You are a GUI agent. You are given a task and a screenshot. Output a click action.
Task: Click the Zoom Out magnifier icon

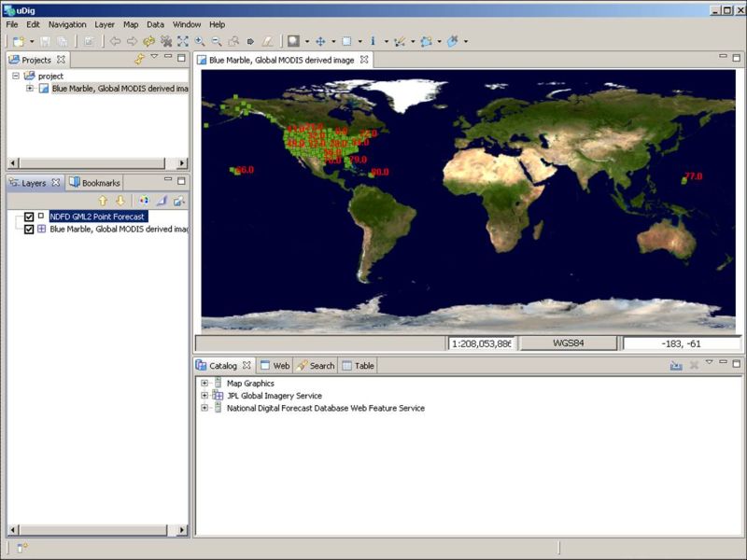tap(217, 41)
